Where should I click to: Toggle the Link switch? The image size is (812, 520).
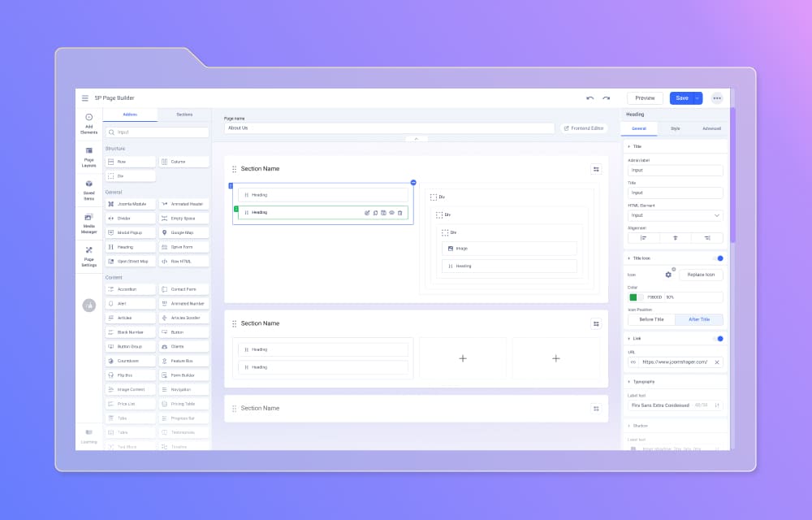coord(719,338)
